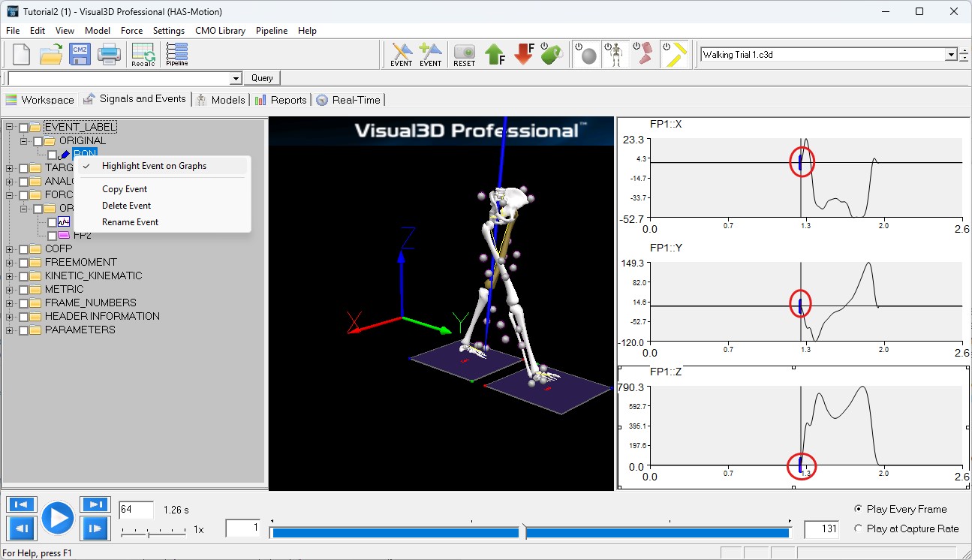Open the Pipeline toolbar icon

(x=177, y=55)
